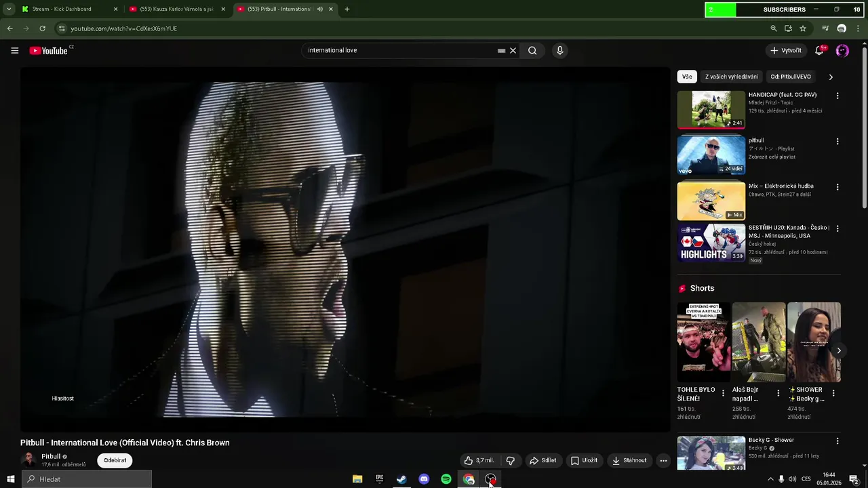
Task: Click in the international love search field
Action: [x=400, y=50]
